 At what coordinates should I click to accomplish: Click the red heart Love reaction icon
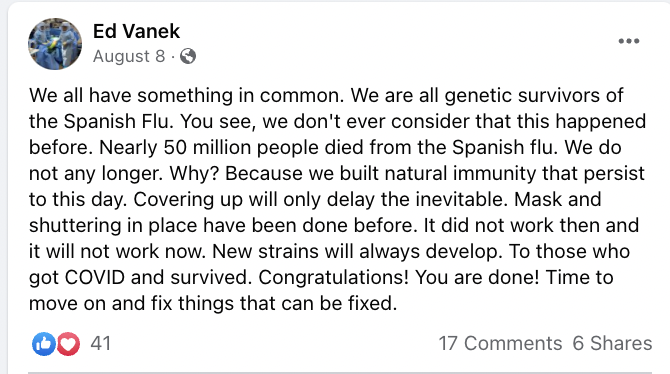point(68,344)
